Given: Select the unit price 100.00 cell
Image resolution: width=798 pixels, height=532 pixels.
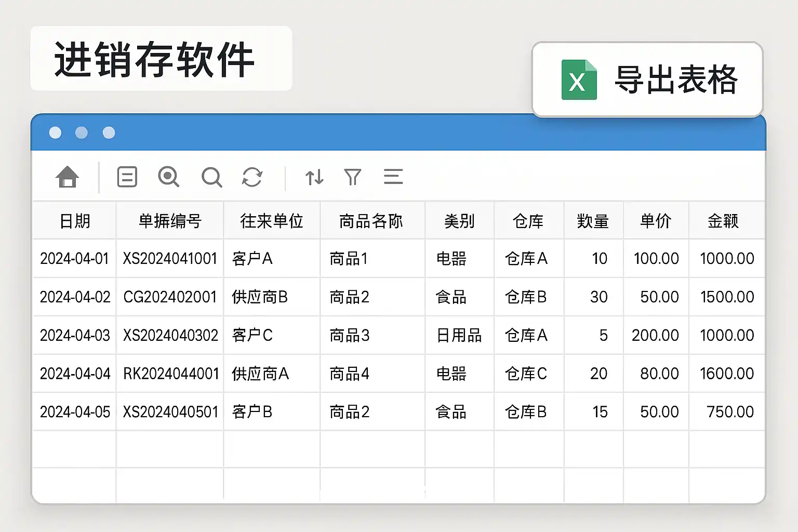Looking at the screenshot, I should click(x=656, y=258).
